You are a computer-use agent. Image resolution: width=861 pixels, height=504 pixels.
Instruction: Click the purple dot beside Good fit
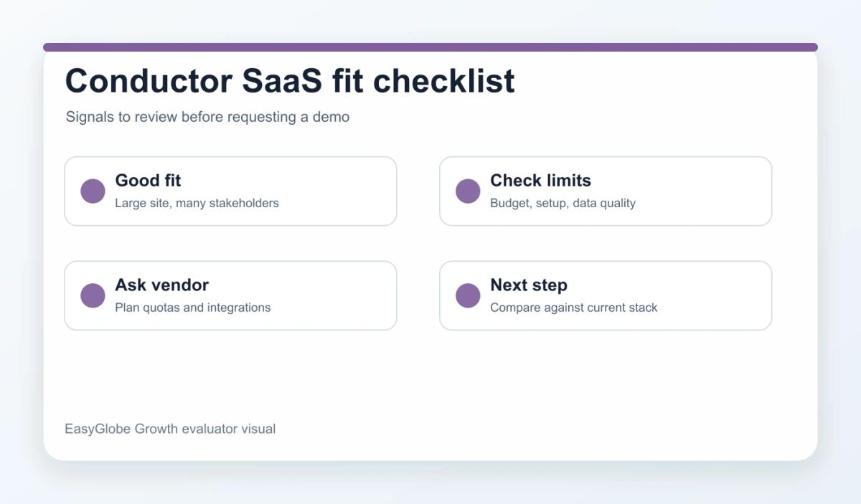[x=93, y=191]
